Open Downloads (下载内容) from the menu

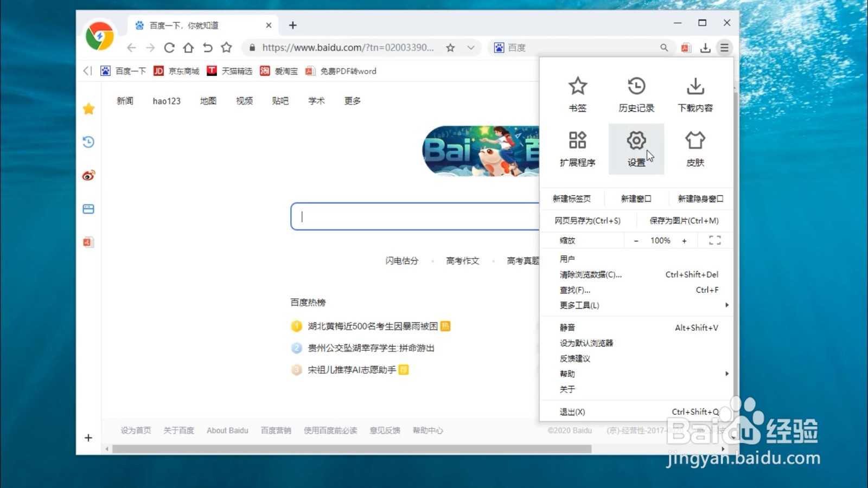(695, 93)
